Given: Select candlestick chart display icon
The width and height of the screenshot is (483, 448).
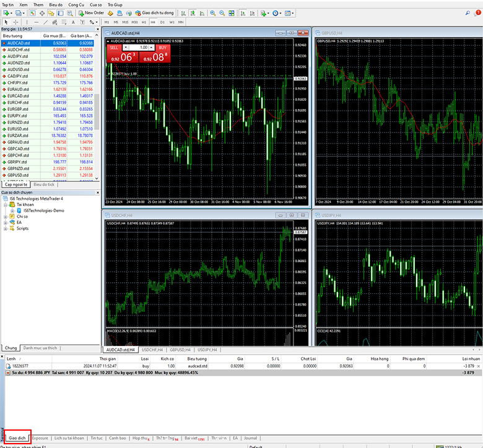Looking at the screenshot, I should click(193, 13).
